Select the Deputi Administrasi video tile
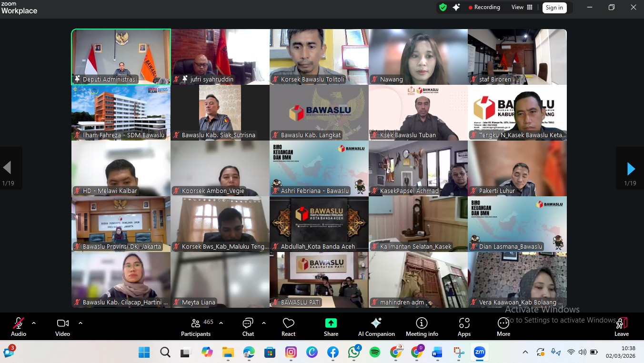The image size is (644, 363). tap(121, 57)
